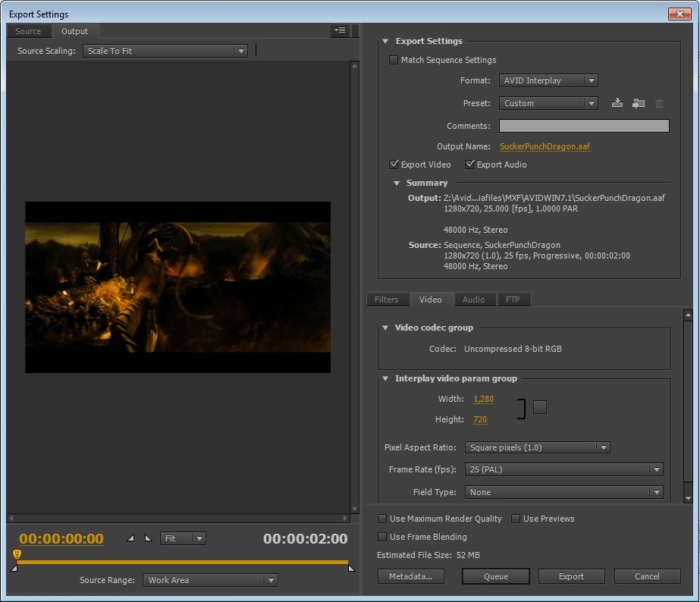Click the Cancel button
Image resolution: width=700 pixels, height=602 pixels.
(x=648, y=576)
